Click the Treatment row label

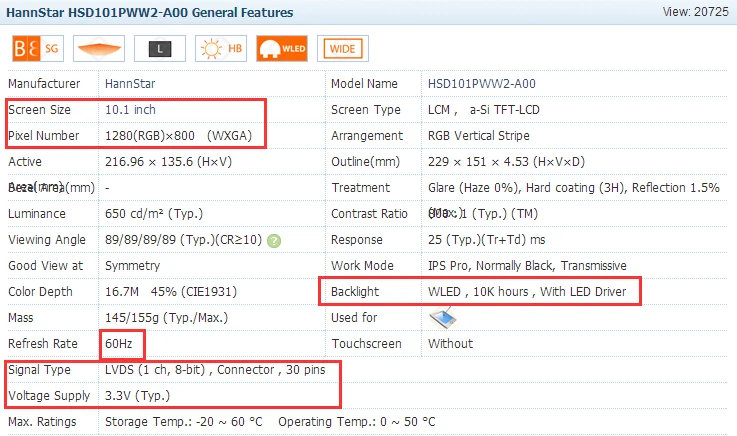(361, 188)
